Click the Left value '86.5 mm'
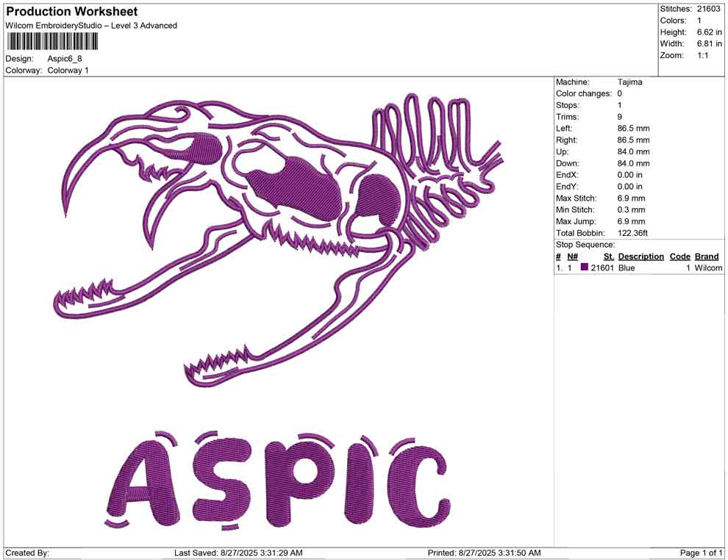The width and height of the screenshot is (728, 560). pos(633,129)
